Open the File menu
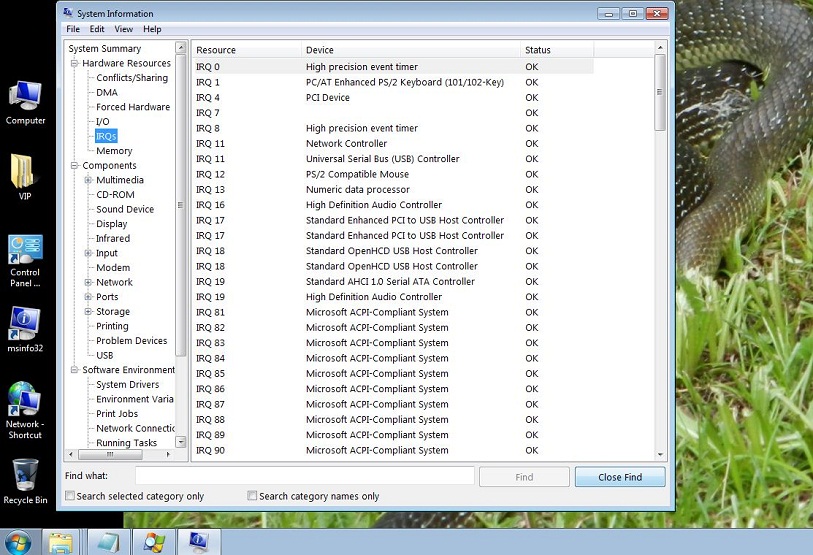The height and width of the screenshot is (555, 813). click(73, 29)
